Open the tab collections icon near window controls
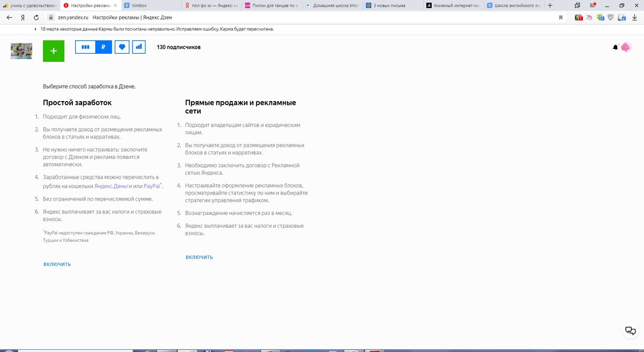644x352 pixels. coord(577,5)
